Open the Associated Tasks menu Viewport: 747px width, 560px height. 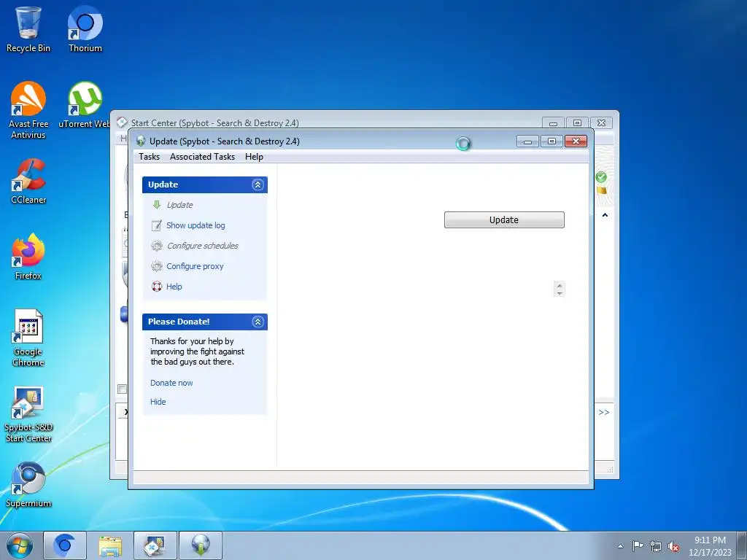coord(203,157)
